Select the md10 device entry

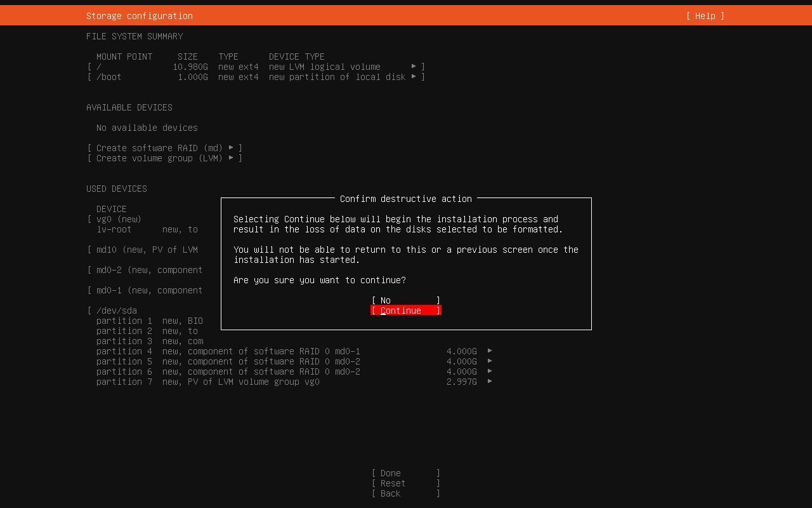[147, 250]
